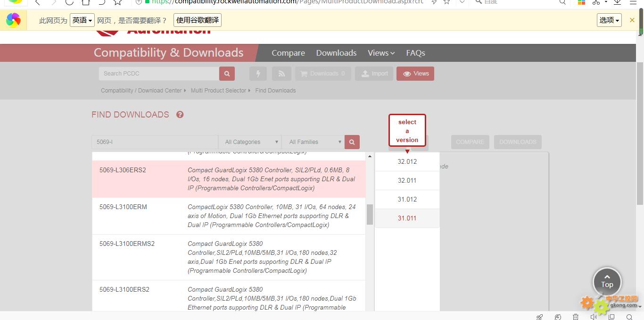Open Compare in the navigation bar

pyautogui.click(x=288, y=53)
